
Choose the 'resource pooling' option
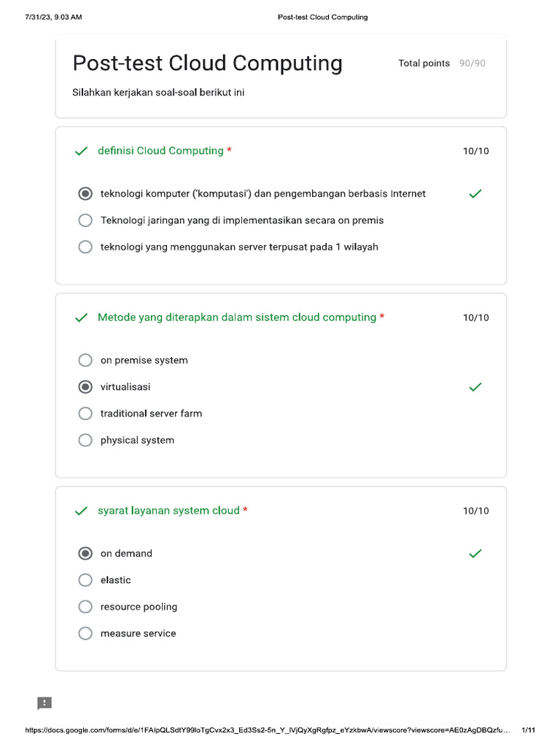tap(85, 607)
